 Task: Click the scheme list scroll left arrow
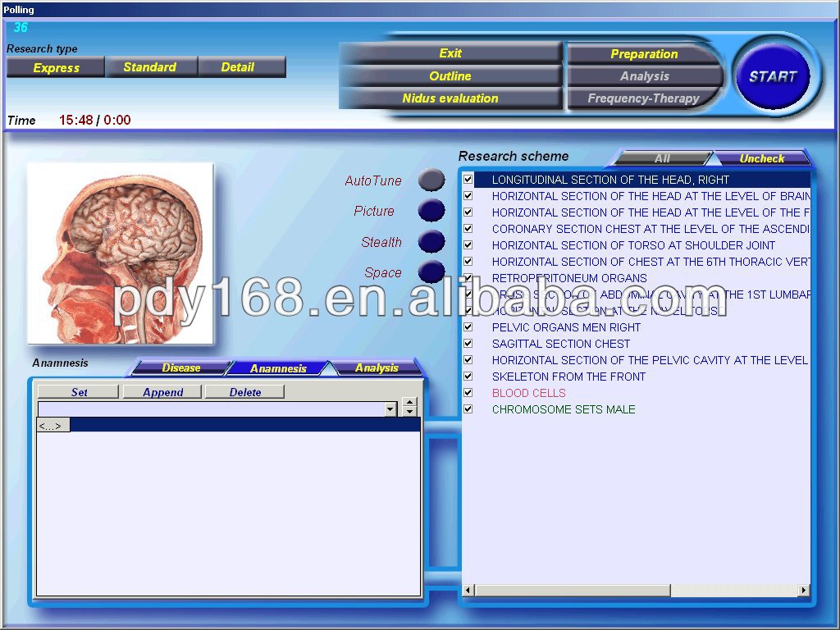pos(468,591)
